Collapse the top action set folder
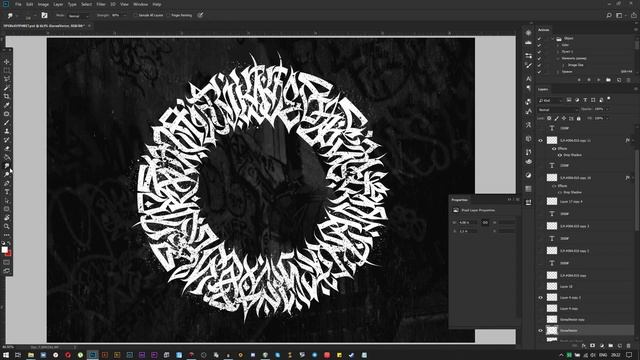The width and height of the screenshot is (640, 360). tap(553, 38)
